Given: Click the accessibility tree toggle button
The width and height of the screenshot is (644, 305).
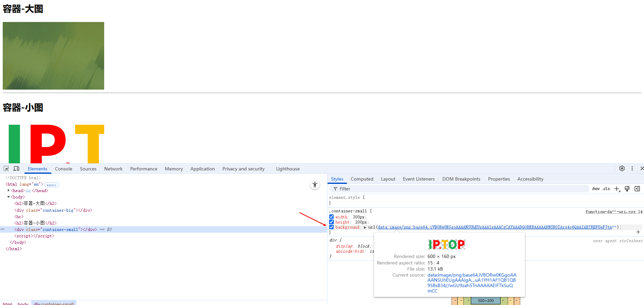Looking at the screenshot, I should (315, 185).
